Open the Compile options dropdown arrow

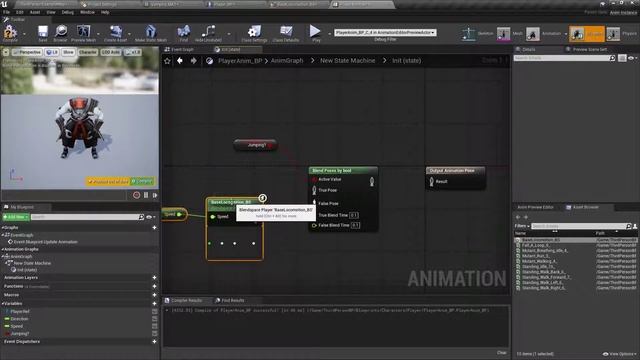[24, 34]
